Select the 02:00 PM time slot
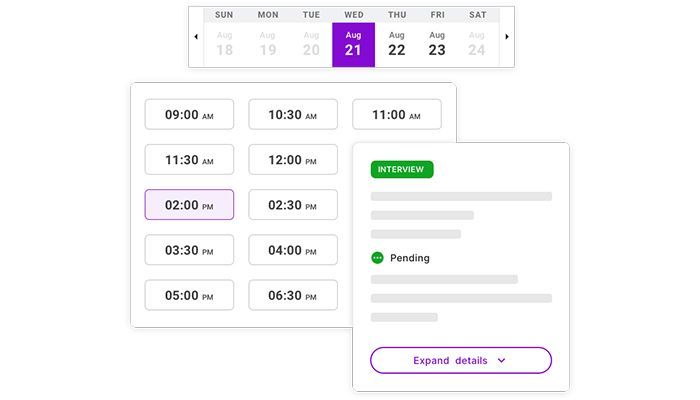Image resolution: width=700 pixels, height=400 pixels. click(189, 205)
